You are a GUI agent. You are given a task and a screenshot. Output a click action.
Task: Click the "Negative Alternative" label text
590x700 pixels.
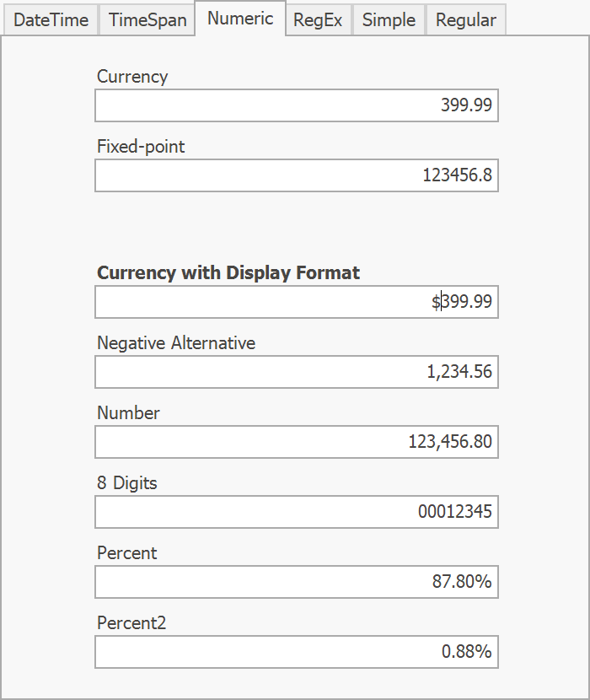click(x=176, y=342)
